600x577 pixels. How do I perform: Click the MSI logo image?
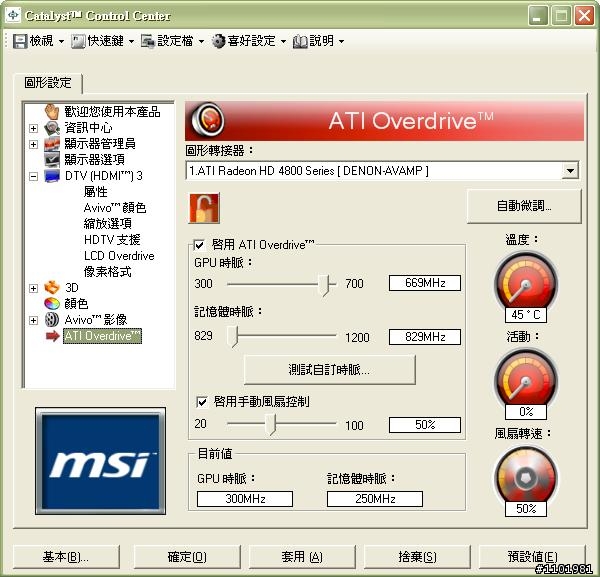pos(100,461)
